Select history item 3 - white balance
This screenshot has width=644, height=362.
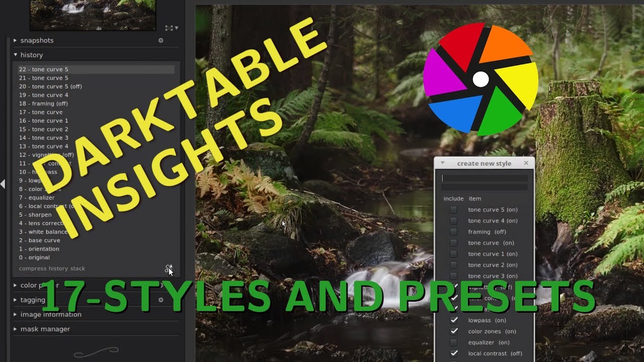(x=96, y=232)
